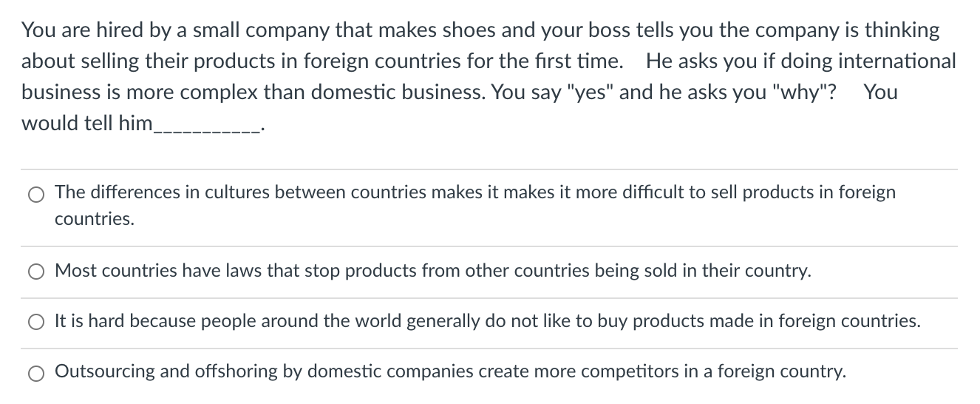This screenshot has height=404, width=980.
Task: Click the word 'countries.' on the first answer's second line
Action: point(95,219)
